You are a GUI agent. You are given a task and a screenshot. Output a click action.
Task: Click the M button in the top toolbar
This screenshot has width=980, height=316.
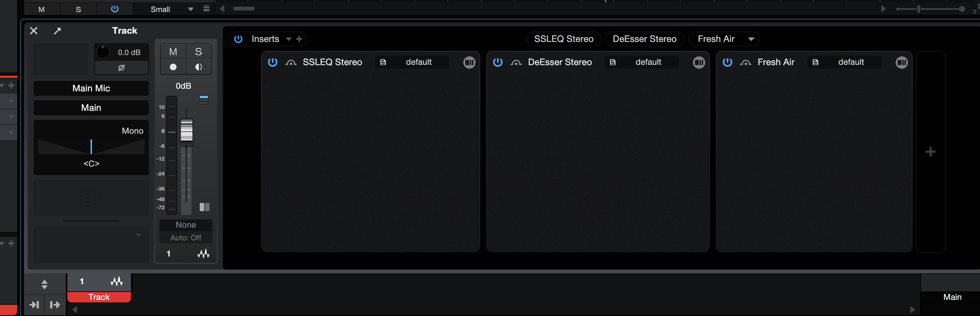(42, 9)
